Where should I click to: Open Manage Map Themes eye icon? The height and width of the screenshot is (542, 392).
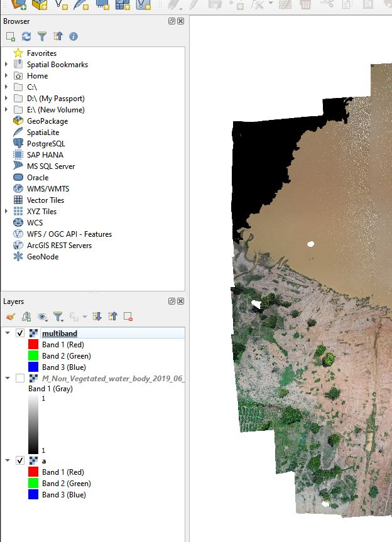[x=42, y=317]
